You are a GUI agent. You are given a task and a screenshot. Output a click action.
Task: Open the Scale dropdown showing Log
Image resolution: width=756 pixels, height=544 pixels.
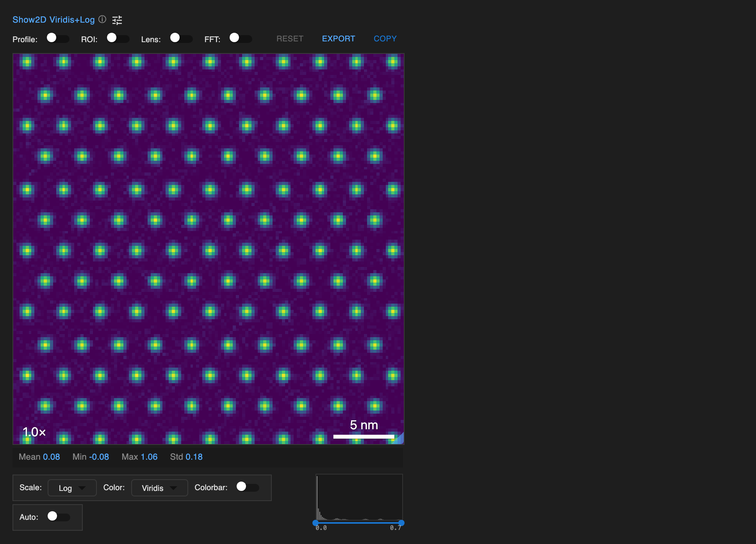pos(72,487)
